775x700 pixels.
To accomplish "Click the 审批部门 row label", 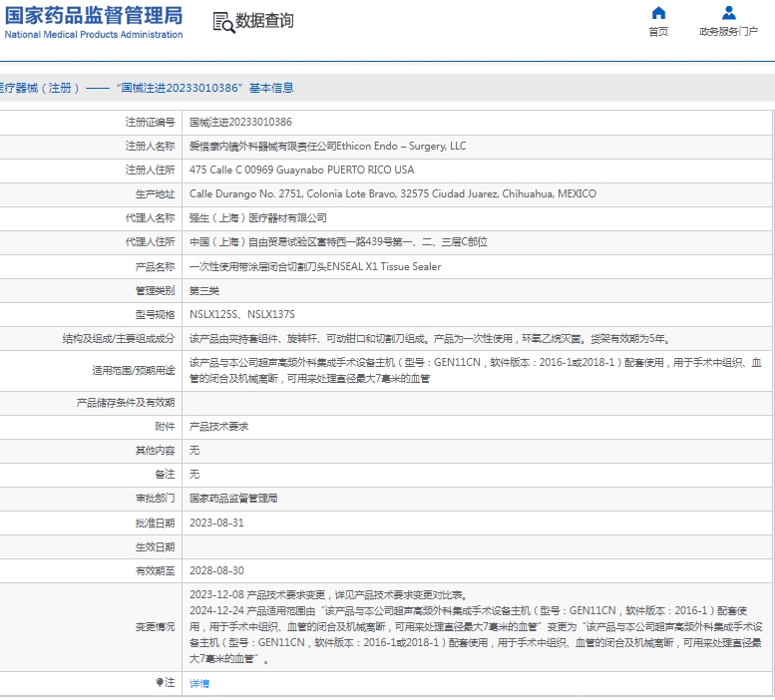I will pyautogui.click(x=156, y=499).
